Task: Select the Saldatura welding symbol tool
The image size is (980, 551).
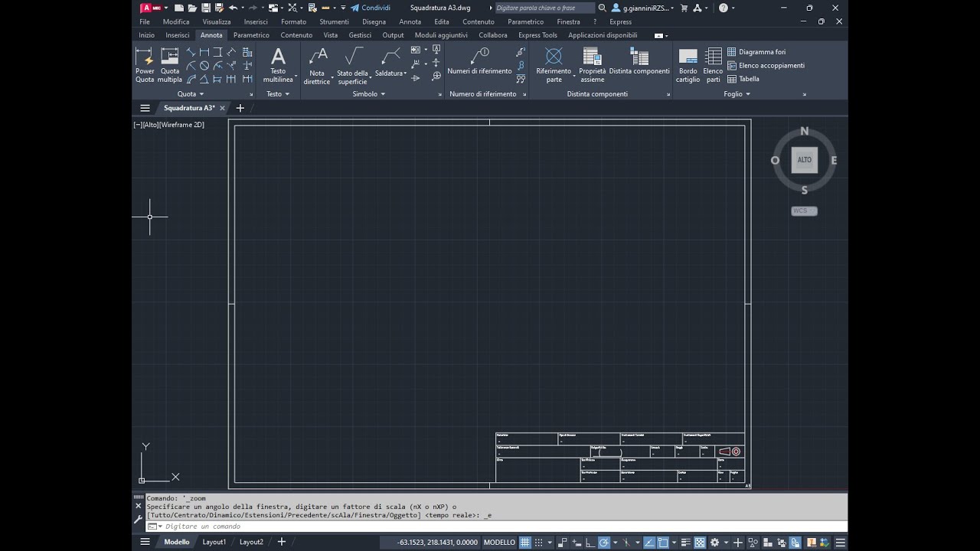Action: point(389,63)
